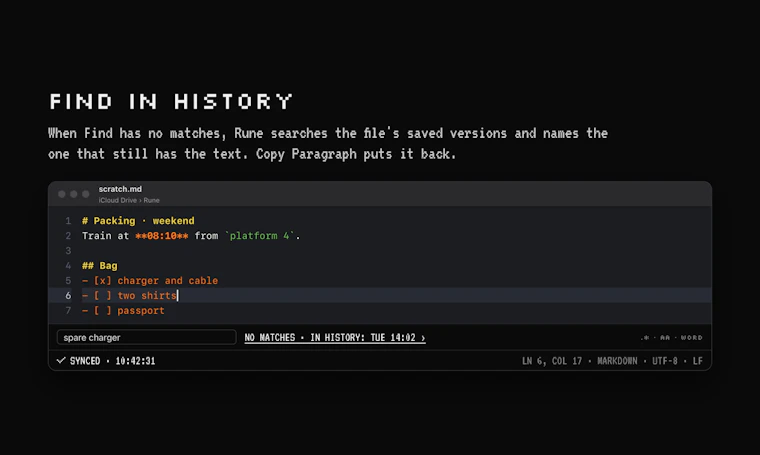Viewport: 760px width, 455px height.
Task: Click the 'iCloud Drive › Rune' path
Action: point(129,200)
